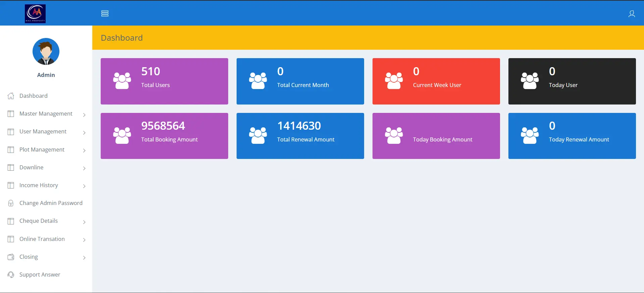Viewport: 644px width, 293px height.
Task: Click the Today Renewal Amount label
Action: click(x=579, y=140)
